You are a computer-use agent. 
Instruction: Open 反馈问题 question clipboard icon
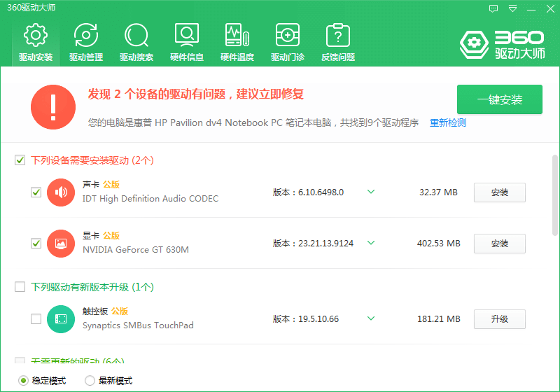(x=338, y=34)
